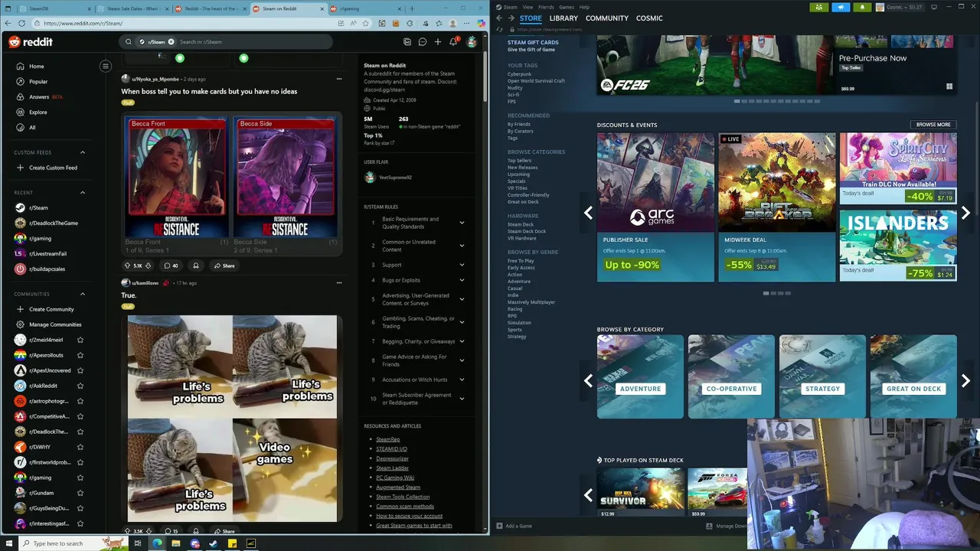Click the Reddit logo

click(31, 42)
